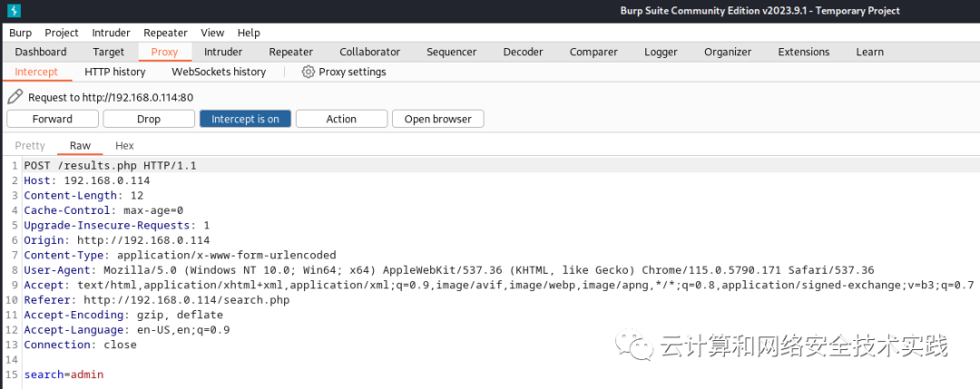Switch to the Repeater tool tab

(291, 52)
